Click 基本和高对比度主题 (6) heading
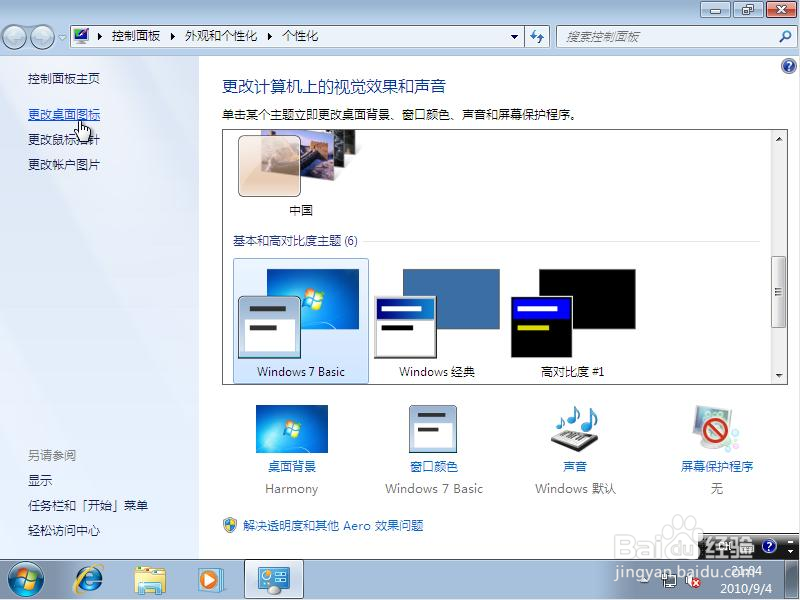 click(295, 241)
